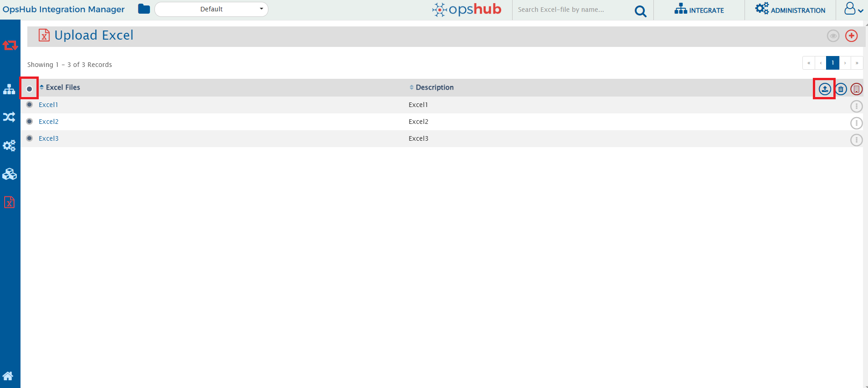
Task: Click the shuffle arrows icon in sidebar
Action: coord(10,117)
